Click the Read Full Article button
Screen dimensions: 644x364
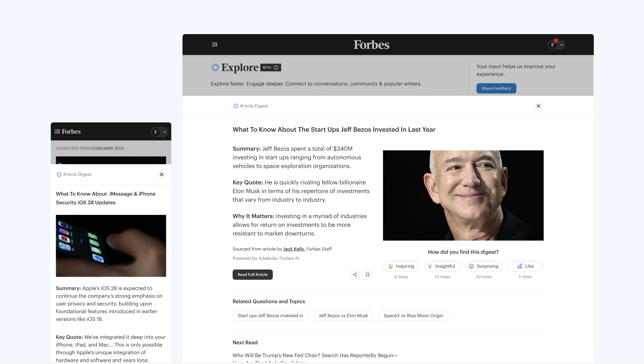pyautogui.click(x=252, y=274)
